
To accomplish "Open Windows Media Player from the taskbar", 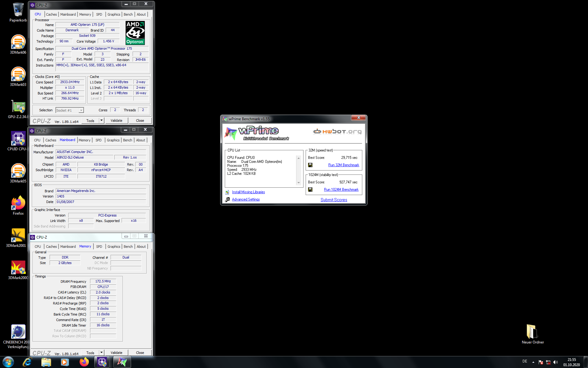I will 65,362.
